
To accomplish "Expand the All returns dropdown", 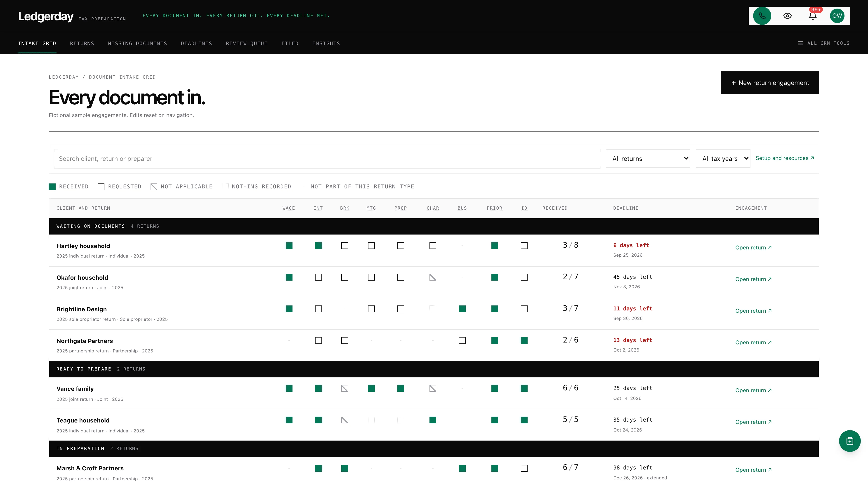I will coord(648,159).
